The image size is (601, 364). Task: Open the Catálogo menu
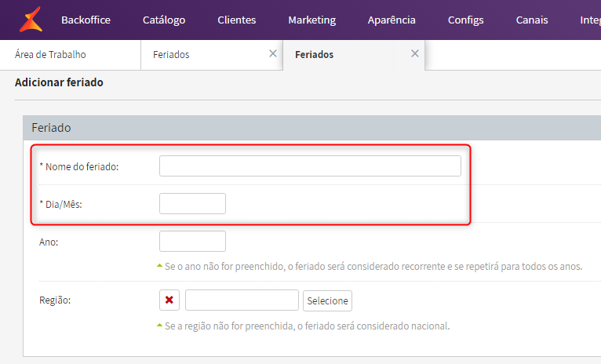(164, 20)
